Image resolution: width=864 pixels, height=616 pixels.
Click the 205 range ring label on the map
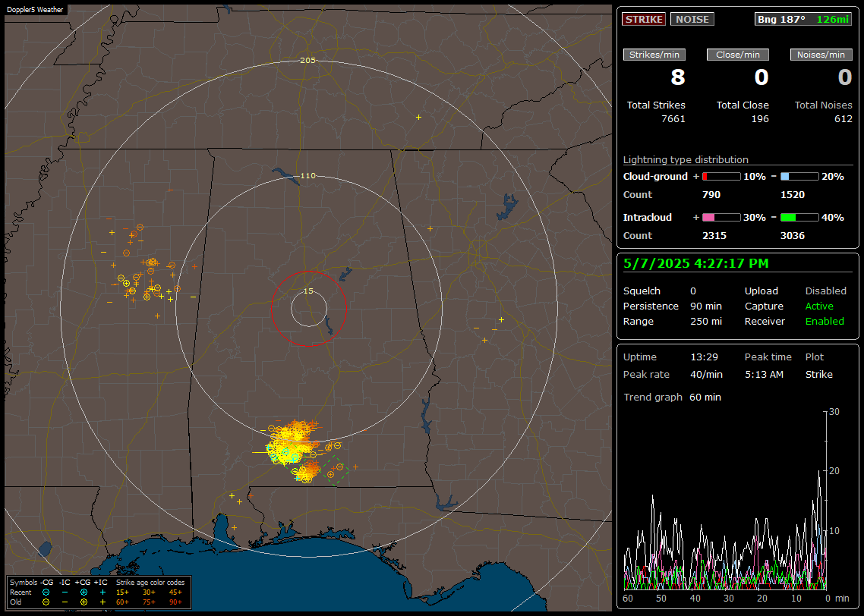coord(307,61)
